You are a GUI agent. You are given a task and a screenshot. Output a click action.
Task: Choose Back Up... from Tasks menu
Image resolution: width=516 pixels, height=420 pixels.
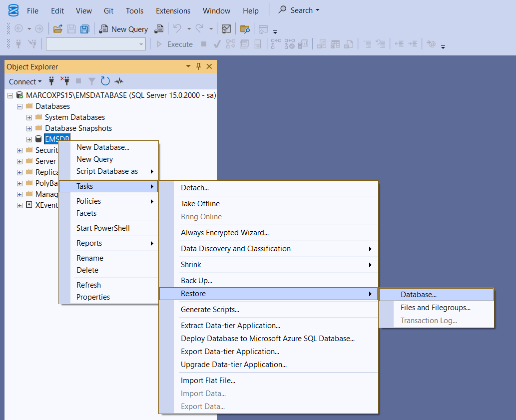(196, 281)
